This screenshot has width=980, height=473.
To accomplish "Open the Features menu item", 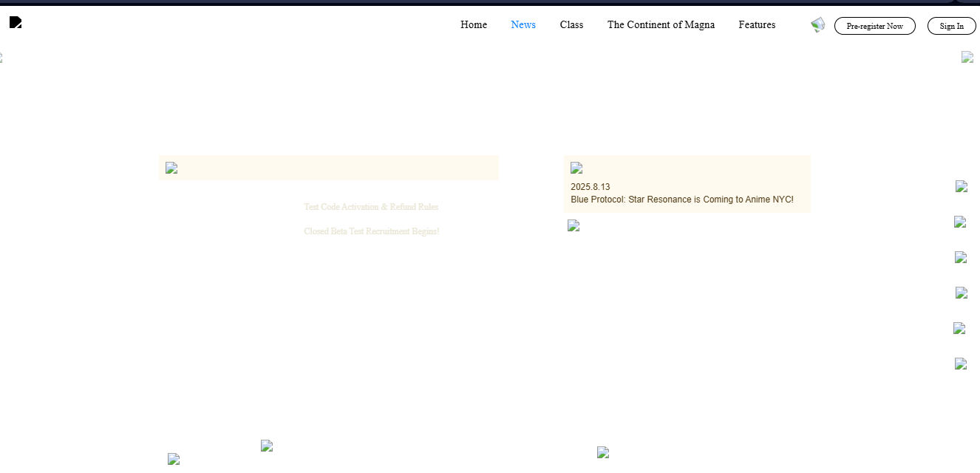I will [757, 24].
